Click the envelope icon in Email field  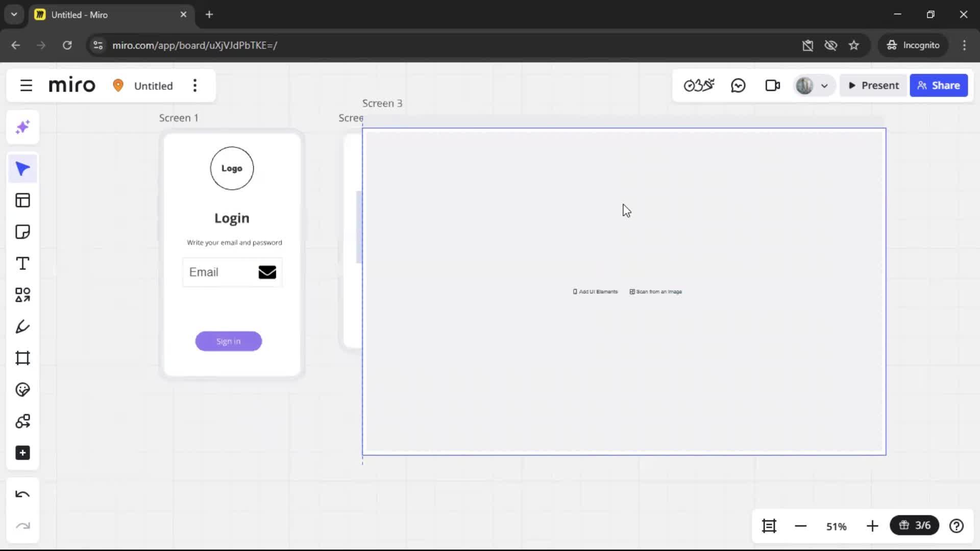coord(267,272)
